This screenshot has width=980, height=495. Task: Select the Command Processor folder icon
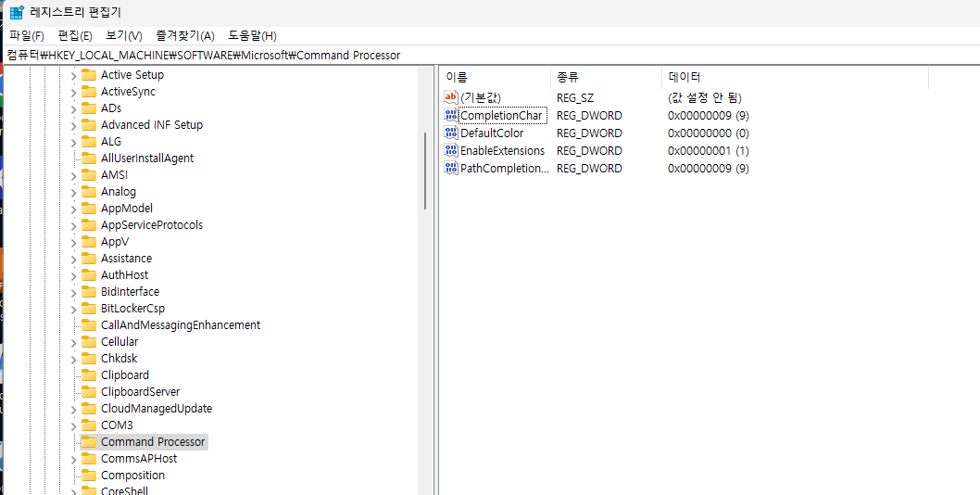89,442
